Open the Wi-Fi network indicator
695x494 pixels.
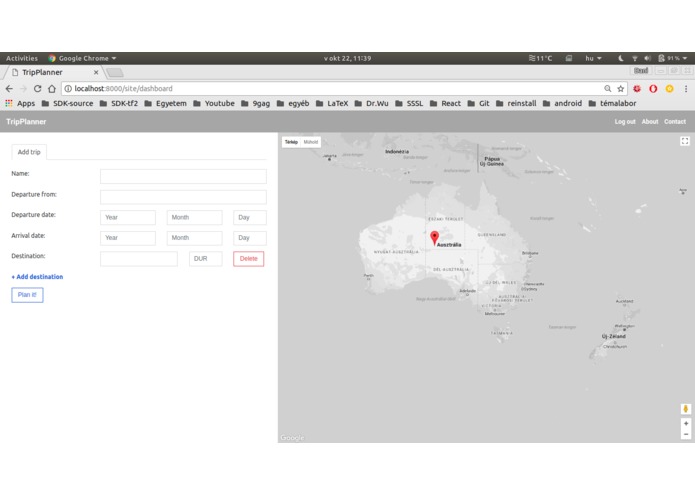click(x=635, y=58)
